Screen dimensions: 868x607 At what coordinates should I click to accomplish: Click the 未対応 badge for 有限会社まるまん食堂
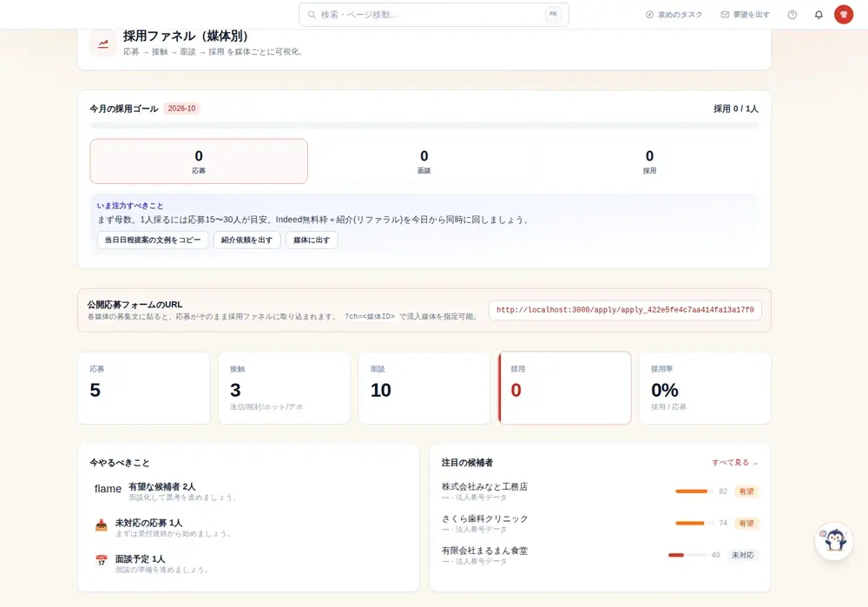pos(742,555)
